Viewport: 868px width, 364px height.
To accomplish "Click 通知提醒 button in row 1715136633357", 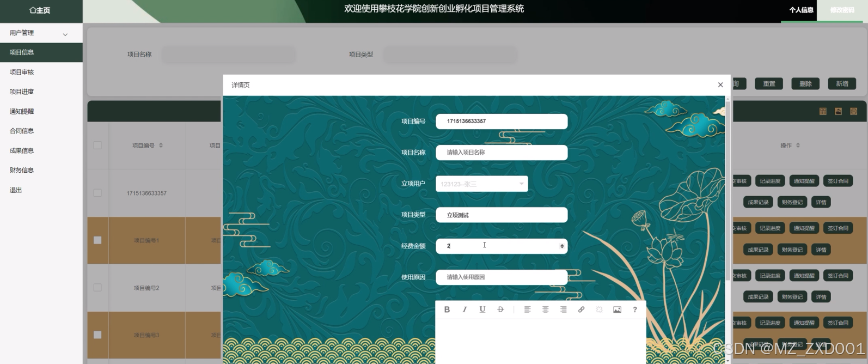I will [804, 181].
